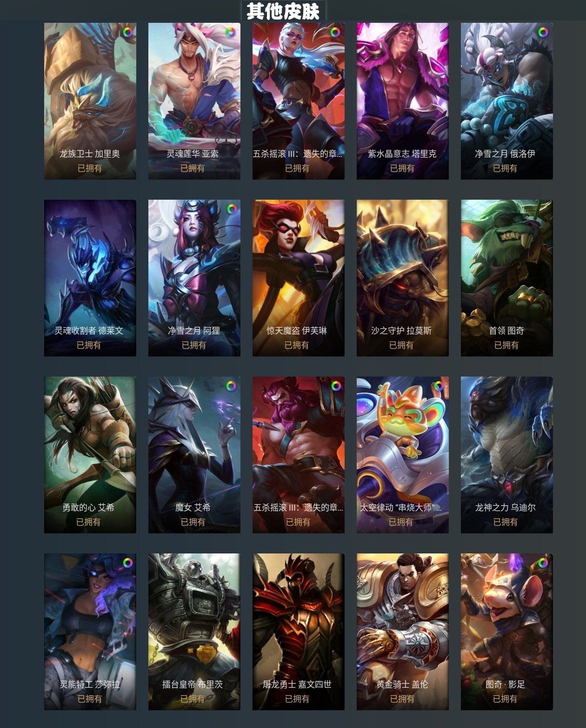
Task: Open the chroma ring on 图奇·影足 card
Action: pyautogui.click(x=543, y=563)
